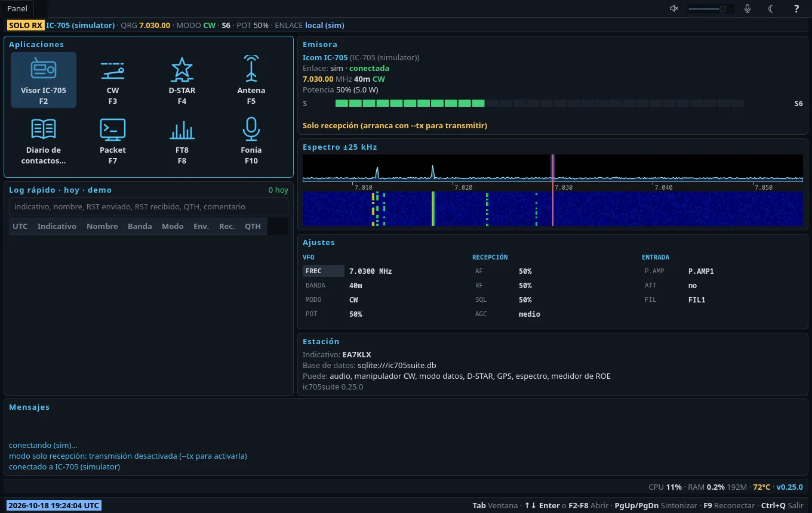
Task: Click the v0.25.0 version label
Action: [x=790, y=487]
